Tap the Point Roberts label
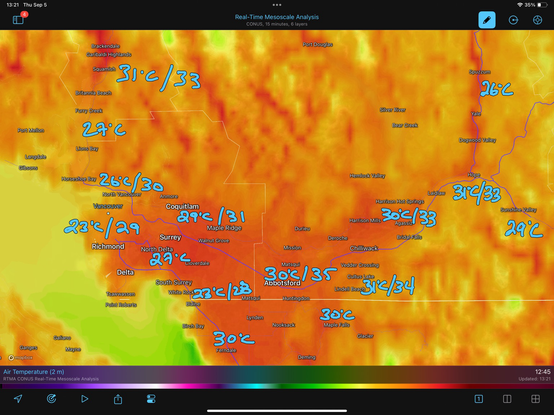 coord(121,304)
